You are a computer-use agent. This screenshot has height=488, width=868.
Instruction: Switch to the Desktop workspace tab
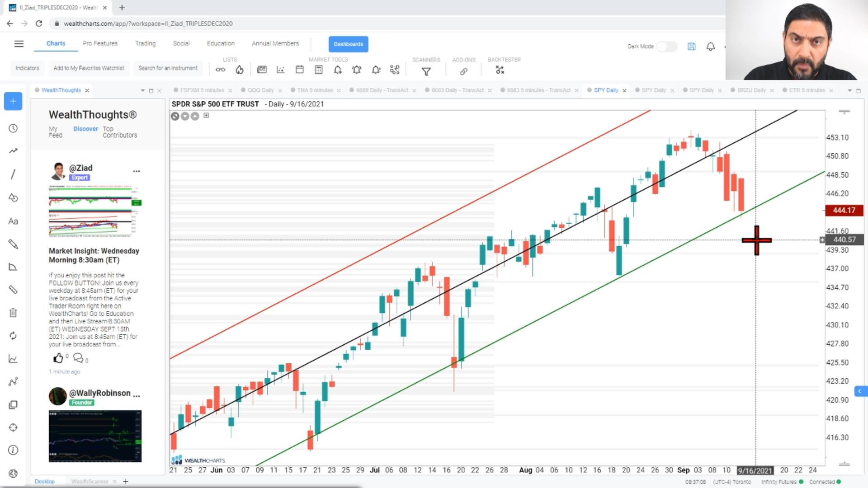[45, 482]
